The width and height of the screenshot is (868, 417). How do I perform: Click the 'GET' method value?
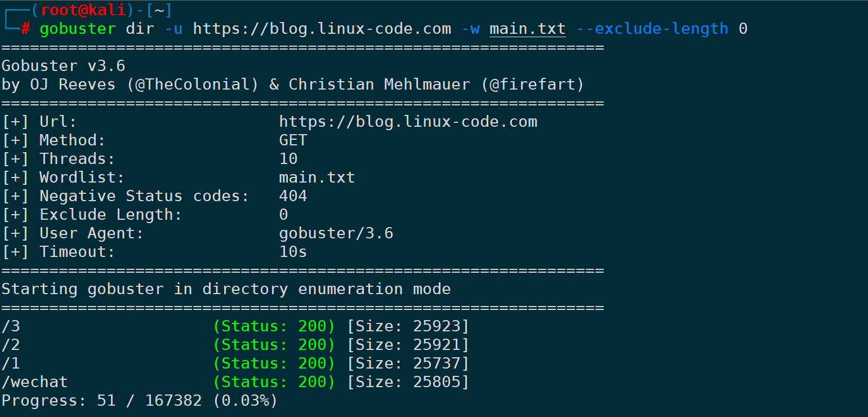(293, 140)
